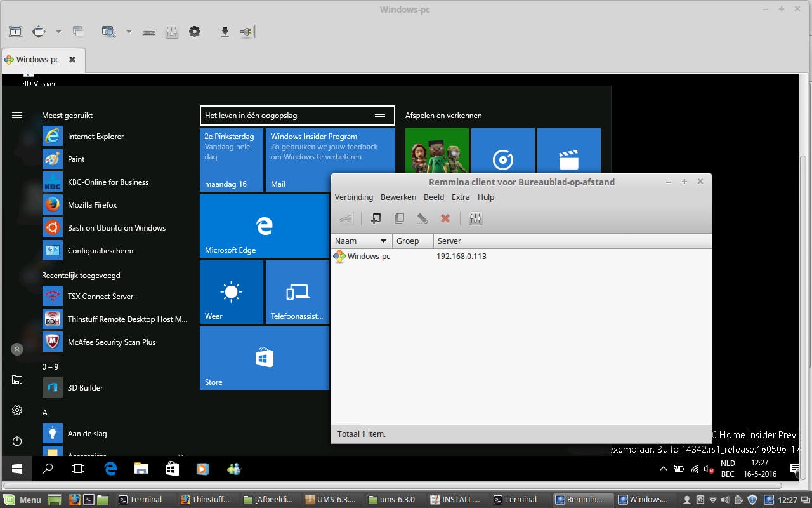Screen dimensions: 812x508
Task: Click the new connection icon in Remmina
Action: (x=376, y=218)
